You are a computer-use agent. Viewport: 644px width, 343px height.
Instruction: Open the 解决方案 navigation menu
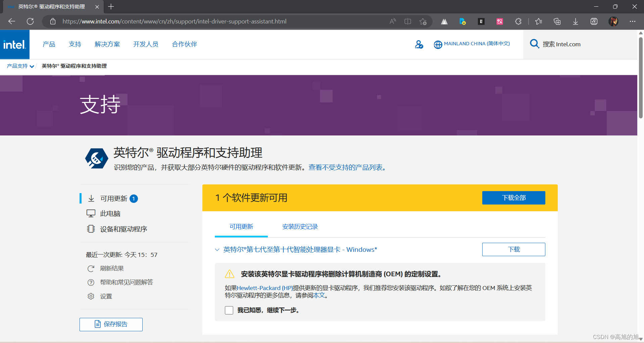tap(107, 44)
